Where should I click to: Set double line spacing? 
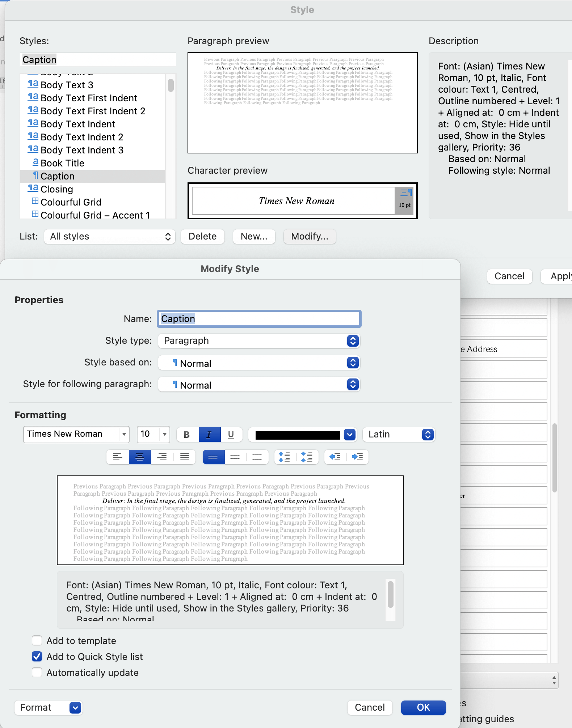click(257, 457)
